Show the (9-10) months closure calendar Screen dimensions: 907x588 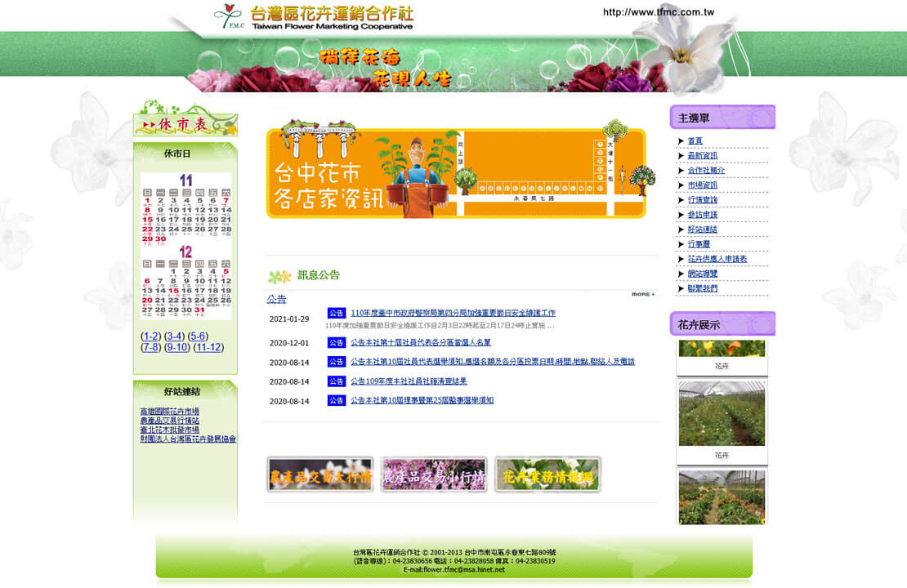pyautogui.click(x=177, y=347)
